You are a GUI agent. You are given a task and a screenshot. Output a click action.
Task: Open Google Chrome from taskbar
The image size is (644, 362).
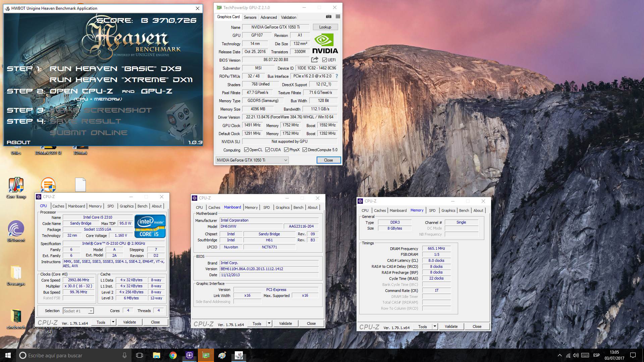click(173, 355)
